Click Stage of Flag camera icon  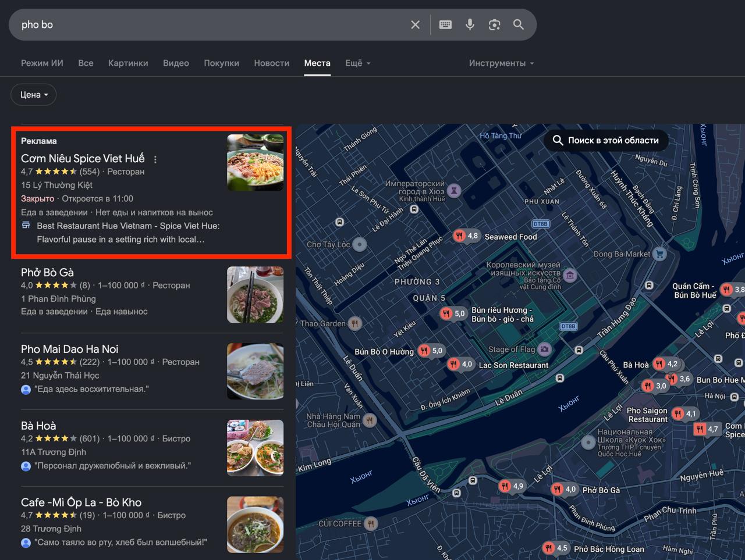pos(544,349)
